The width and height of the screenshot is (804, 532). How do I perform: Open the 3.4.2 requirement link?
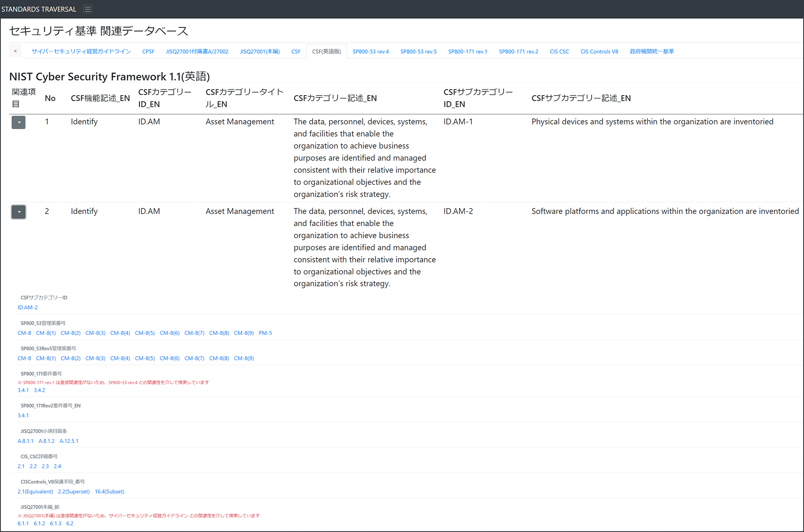click(x=39, y=390)
